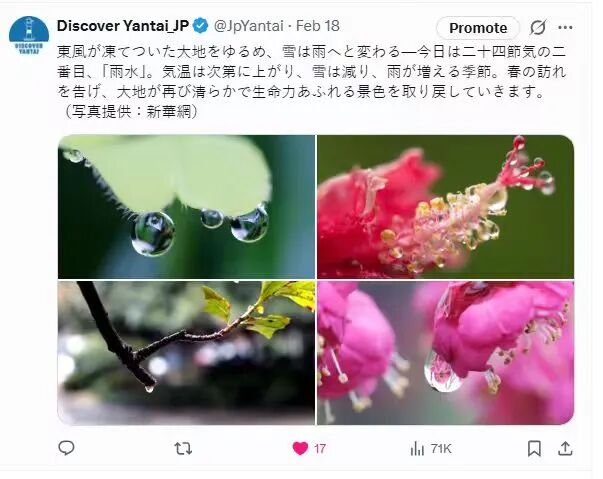Click the reply speech bubble icon
Image resolution: width=603 pixels, height=479 pixels.
coord(66,448)
